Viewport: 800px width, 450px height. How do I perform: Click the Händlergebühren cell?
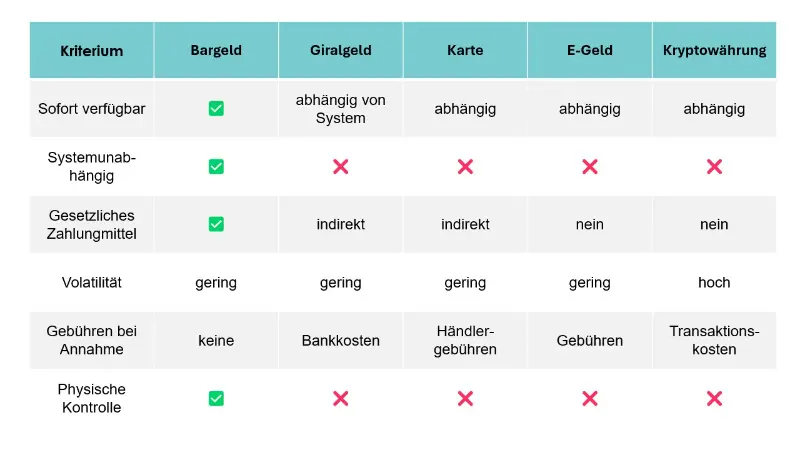point(465,340)
